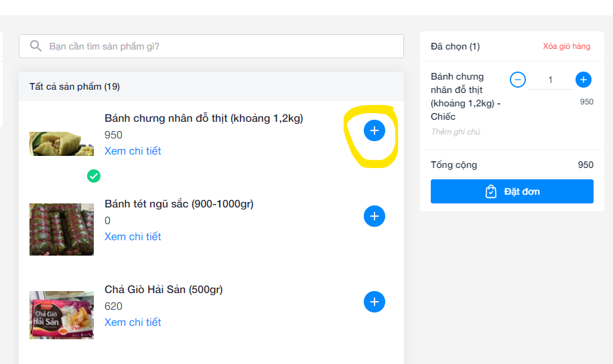Click the cart quantity number field
This screenshot has width=613, height=364.
[x=551, y=80]
